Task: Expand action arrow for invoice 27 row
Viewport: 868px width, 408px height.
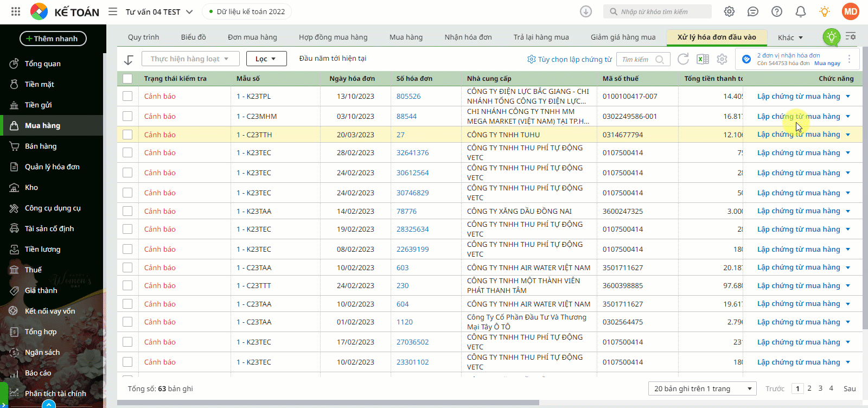Action: click(x=848, y=135)
